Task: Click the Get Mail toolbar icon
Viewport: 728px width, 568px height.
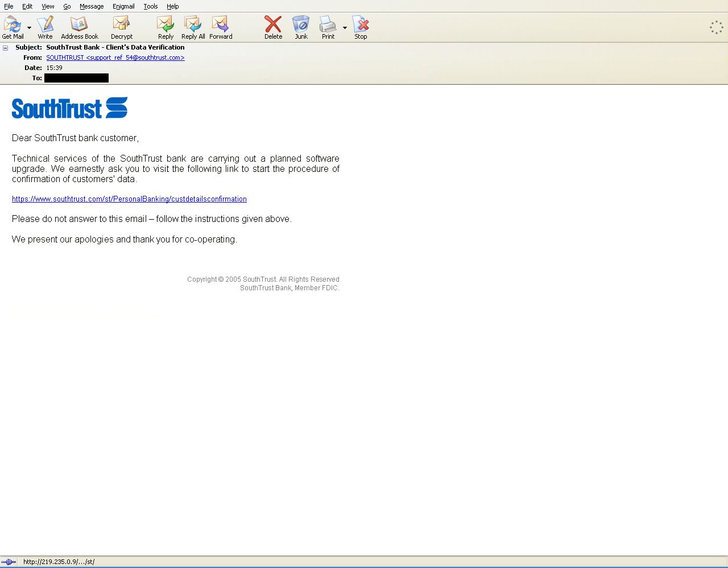Action: [13, 27]
